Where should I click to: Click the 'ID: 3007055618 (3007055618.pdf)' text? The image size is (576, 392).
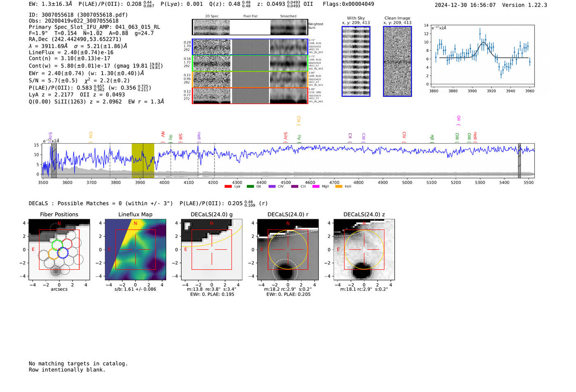(x=78, y=15)
